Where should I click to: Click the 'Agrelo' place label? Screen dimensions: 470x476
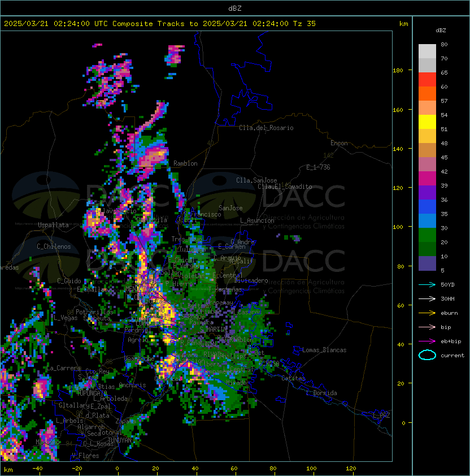pos(138,340)
